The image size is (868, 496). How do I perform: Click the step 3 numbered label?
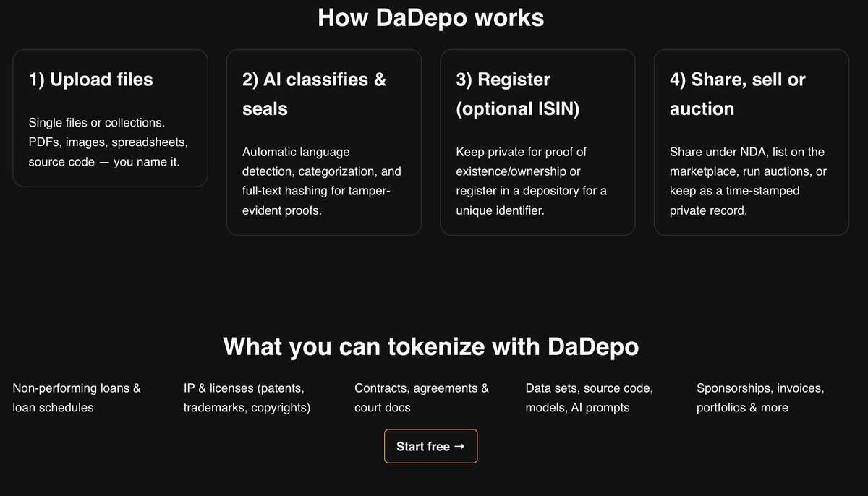pyautogui.click(x=465, y=80)
